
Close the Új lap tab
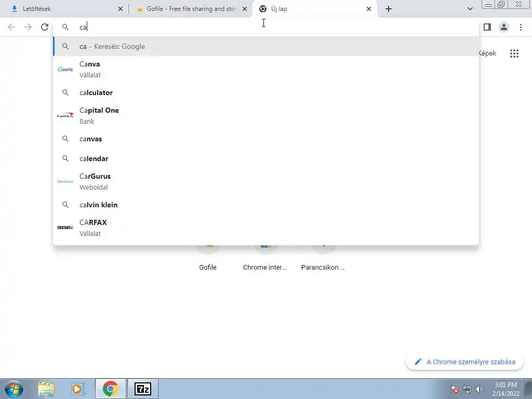[369, 9]
